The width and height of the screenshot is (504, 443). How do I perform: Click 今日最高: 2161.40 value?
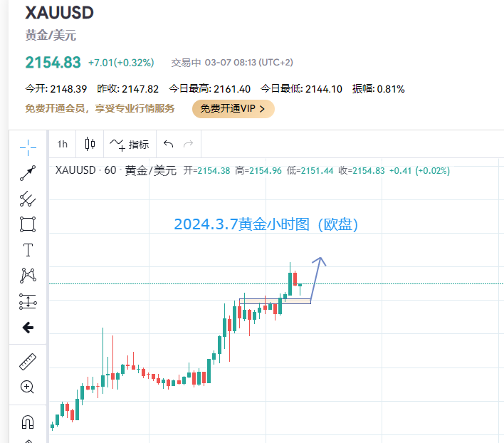[x=210, y=89]
